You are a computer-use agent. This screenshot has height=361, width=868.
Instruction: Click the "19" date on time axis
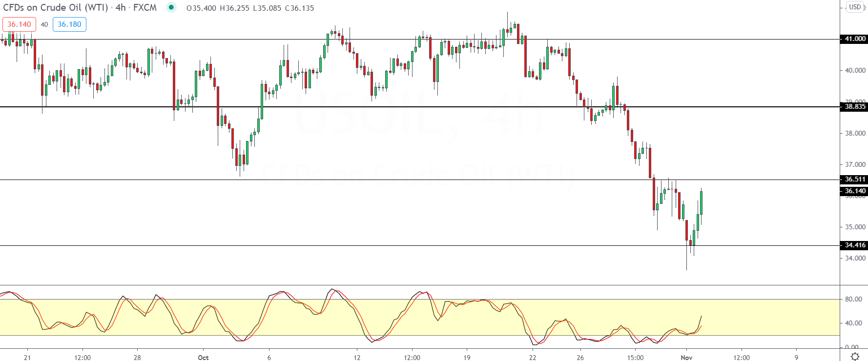[x=467, y=358]
